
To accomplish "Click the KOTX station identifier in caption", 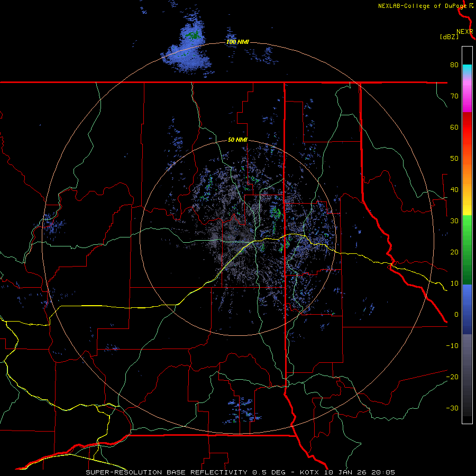I will tap(309, 472).
